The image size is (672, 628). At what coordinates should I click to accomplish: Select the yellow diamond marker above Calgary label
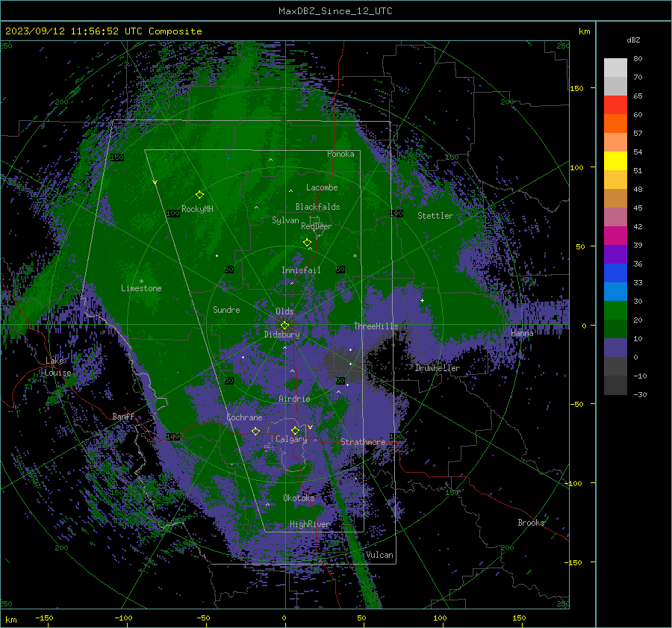click(x=295, y=430)
